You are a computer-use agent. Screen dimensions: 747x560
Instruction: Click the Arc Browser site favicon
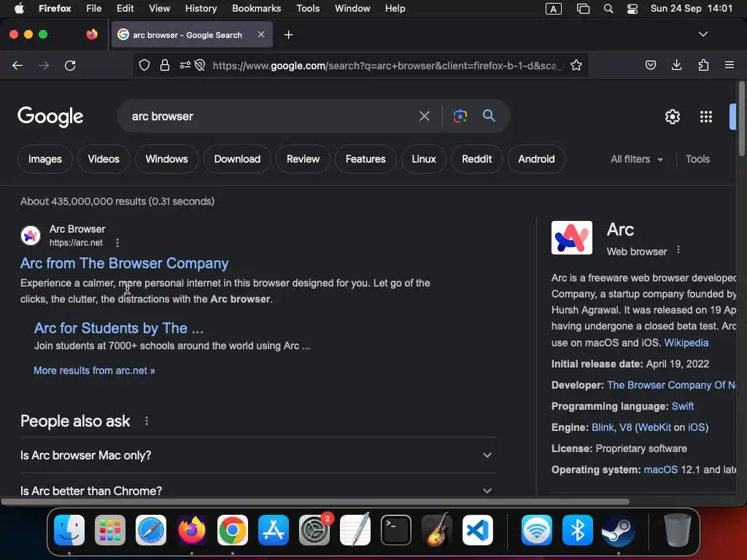coord(31,236)
